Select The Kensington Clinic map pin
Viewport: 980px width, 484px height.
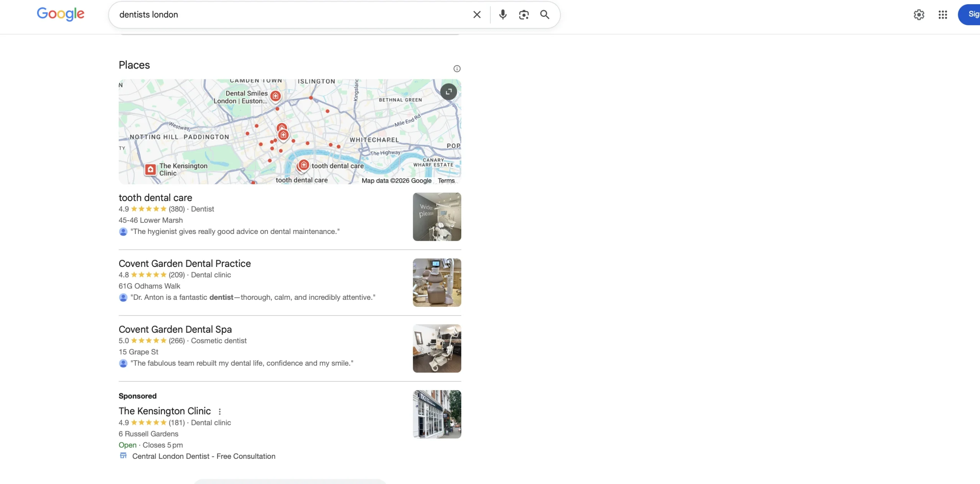click(x=150, y=169)
